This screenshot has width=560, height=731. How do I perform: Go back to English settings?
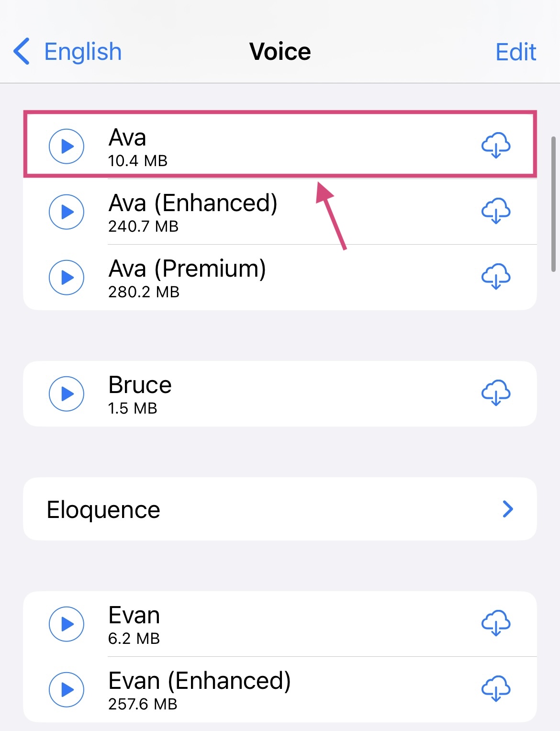pos(82,52)
